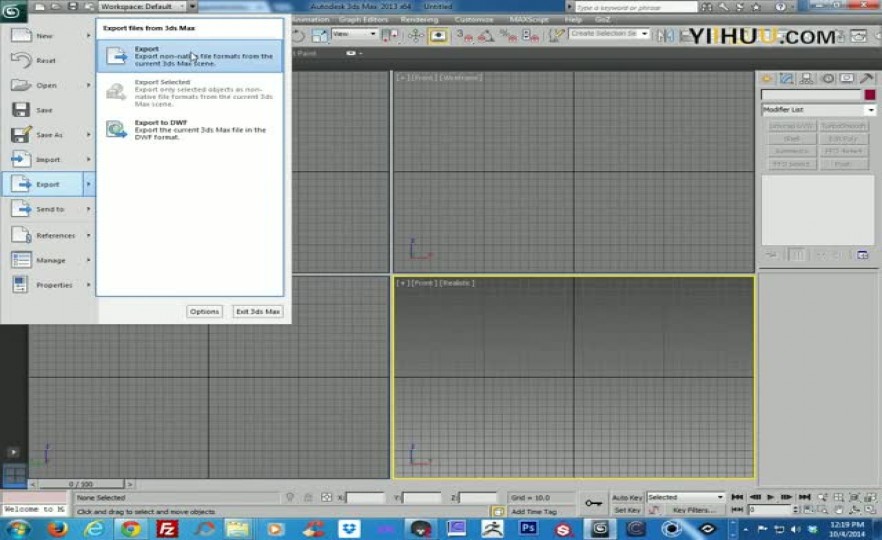Click the time slider 0/100 handle
The height and width of the screenshot is (540, 882).
[x=81, y=484]
